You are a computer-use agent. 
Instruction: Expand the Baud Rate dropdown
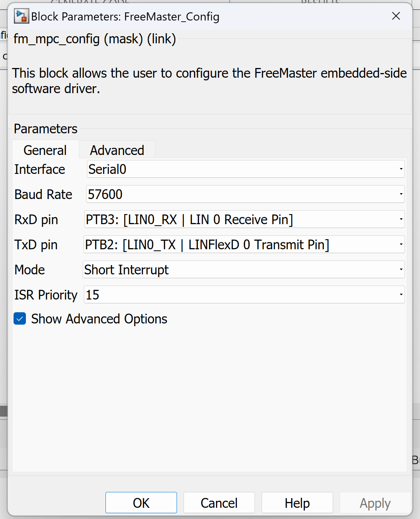[245, 194]
